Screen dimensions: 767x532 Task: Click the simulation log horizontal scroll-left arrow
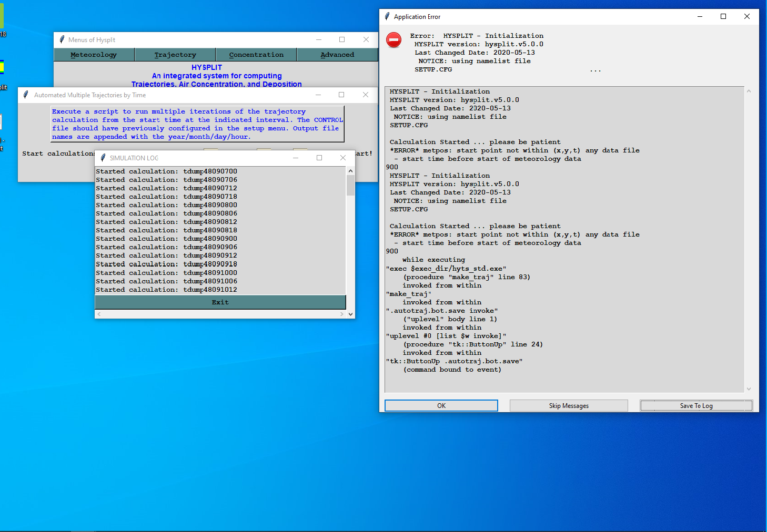99,314
